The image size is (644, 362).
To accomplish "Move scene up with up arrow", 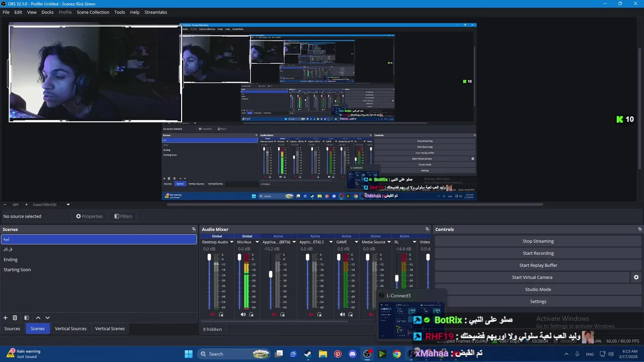I will pos(38,318).
